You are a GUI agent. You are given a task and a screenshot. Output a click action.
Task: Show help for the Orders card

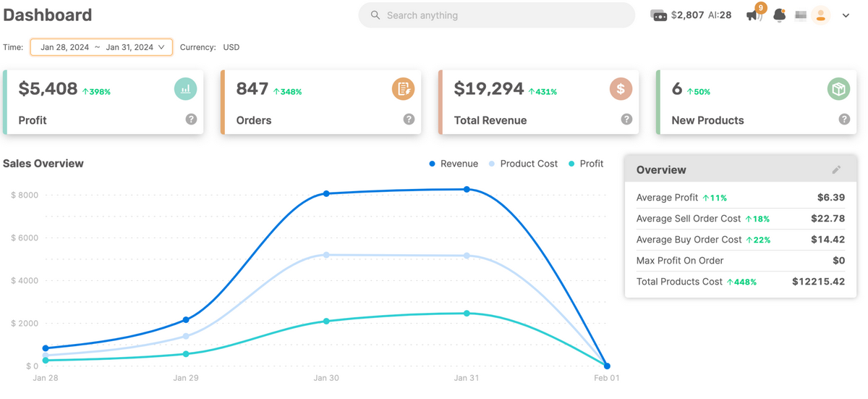tap(409, 119)
